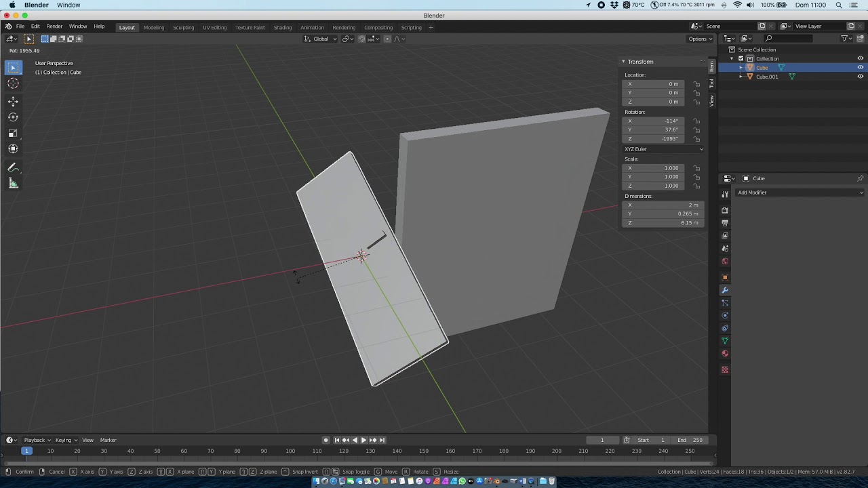Open the File menu
This screenshot has width=868, height=488.
[20, 26]
